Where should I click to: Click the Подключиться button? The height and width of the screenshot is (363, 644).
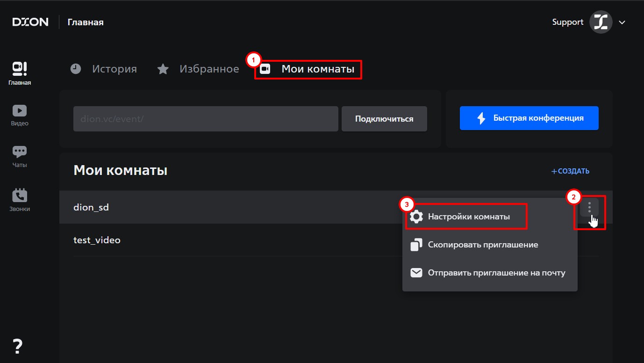pos(384,119)
